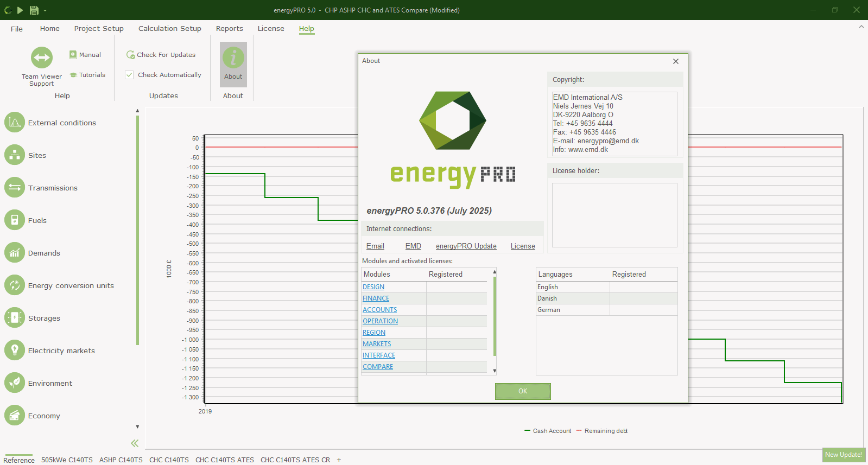Viewport: 868px width, 465px height.
Task: Collapse the left sidebar panel
Action: coord(135,443)
